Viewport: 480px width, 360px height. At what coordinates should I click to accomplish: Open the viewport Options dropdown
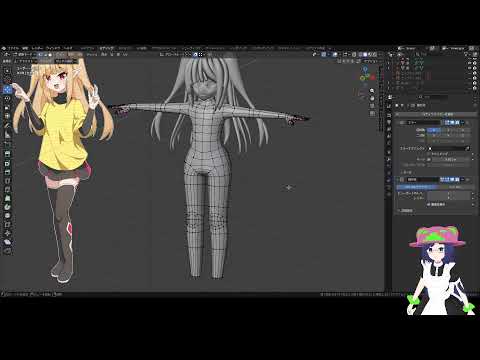pos(371,61)
